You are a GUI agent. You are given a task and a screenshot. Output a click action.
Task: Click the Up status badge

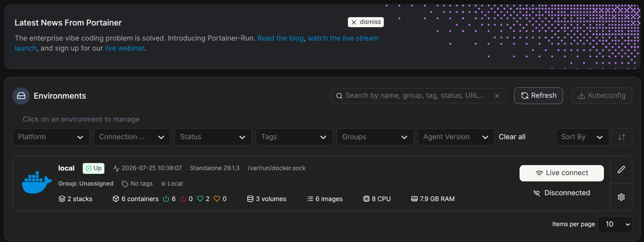[x=94, y=168]
